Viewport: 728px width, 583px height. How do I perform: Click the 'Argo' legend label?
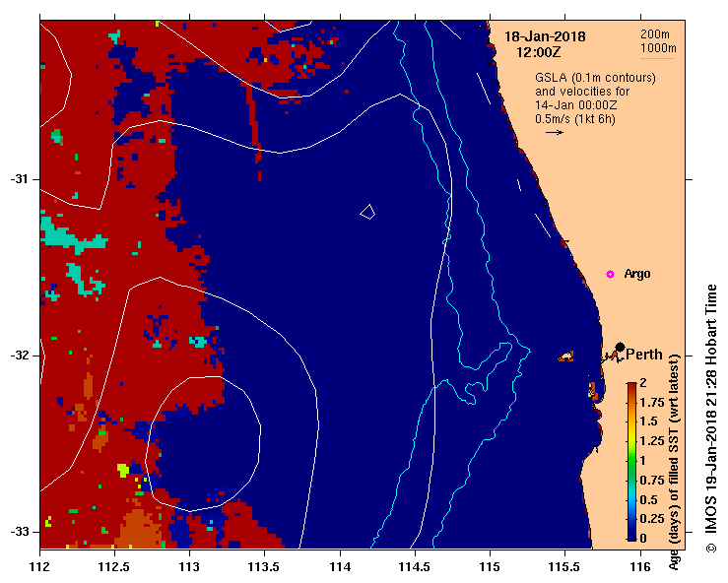point(637,274)
